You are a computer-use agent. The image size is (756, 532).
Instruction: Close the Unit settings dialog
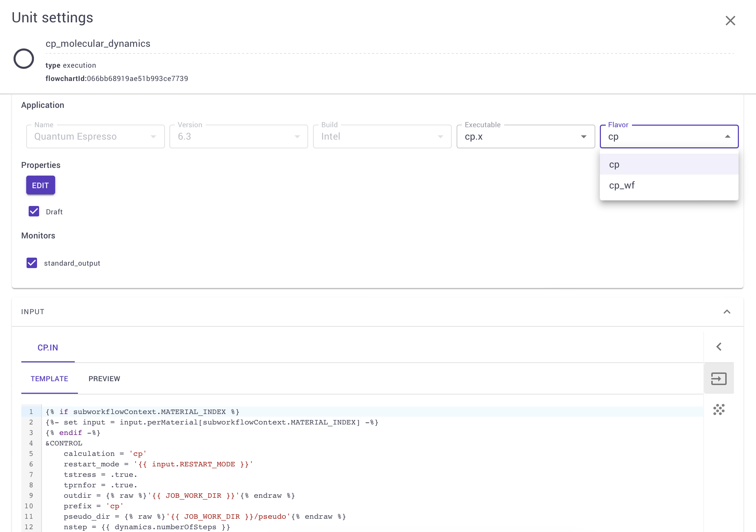pos(730,21)
